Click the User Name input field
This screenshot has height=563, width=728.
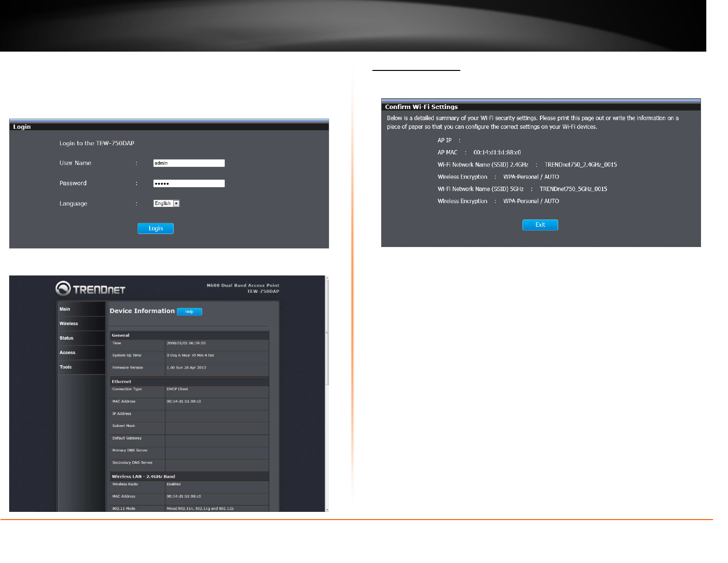(189, 163)
